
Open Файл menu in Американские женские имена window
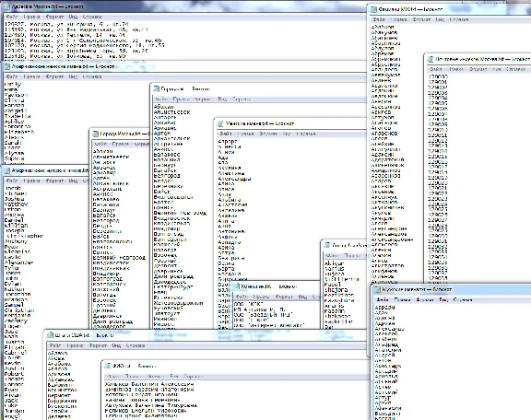(11, 76)
